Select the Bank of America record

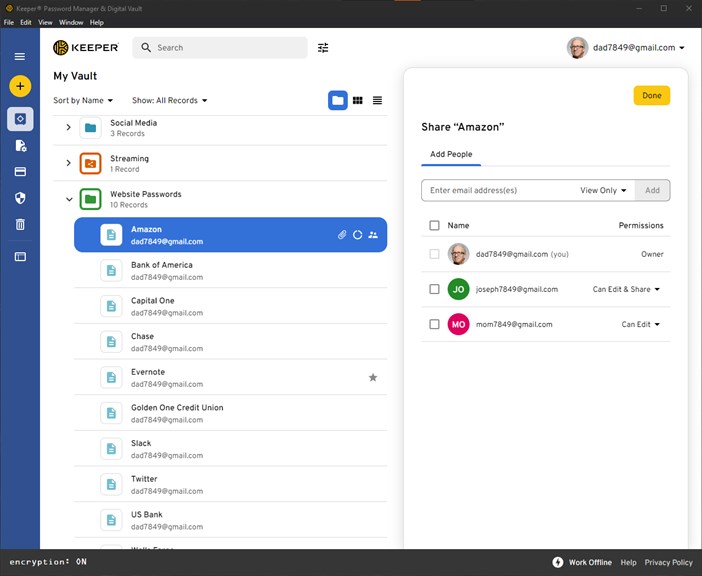[x=231, y=270]
